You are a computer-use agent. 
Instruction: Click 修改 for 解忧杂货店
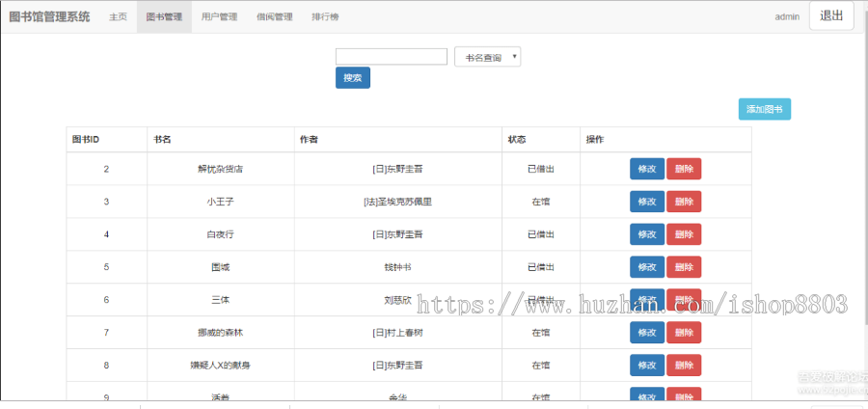[647, 169]
